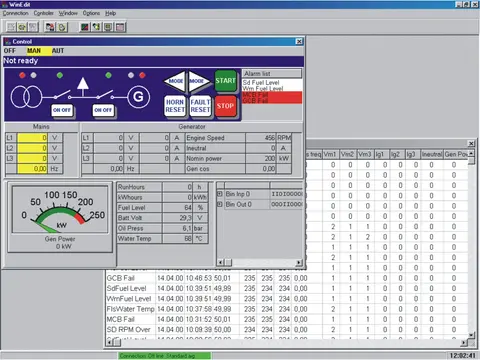
Task: Click the Gen Power kW gauge
Action: (x=60, y=210)
